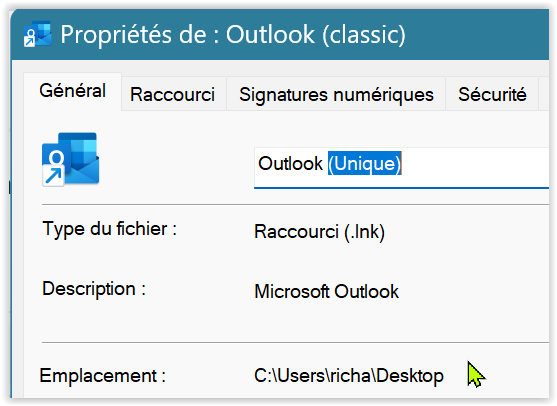557x406 pixels.
Task: Select the Sécurité tab
Action: tap(492, 94)
